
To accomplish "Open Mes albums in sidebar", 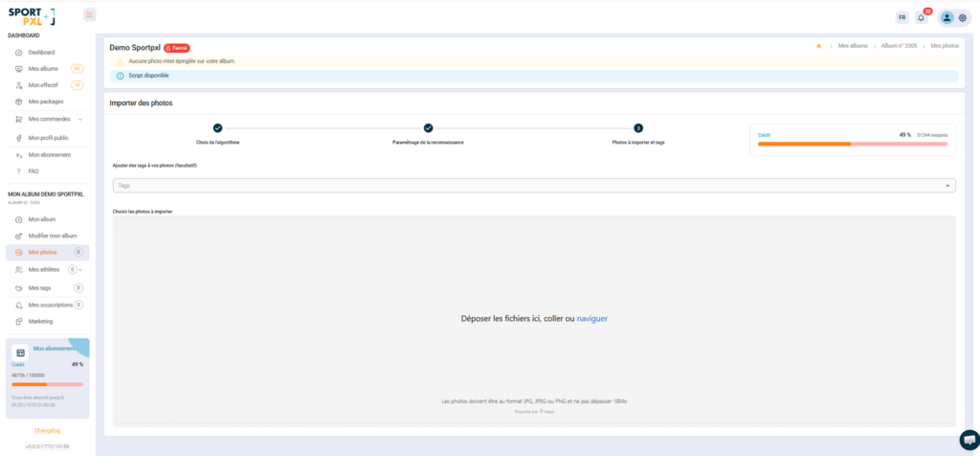I will click(x=43, y=69).
